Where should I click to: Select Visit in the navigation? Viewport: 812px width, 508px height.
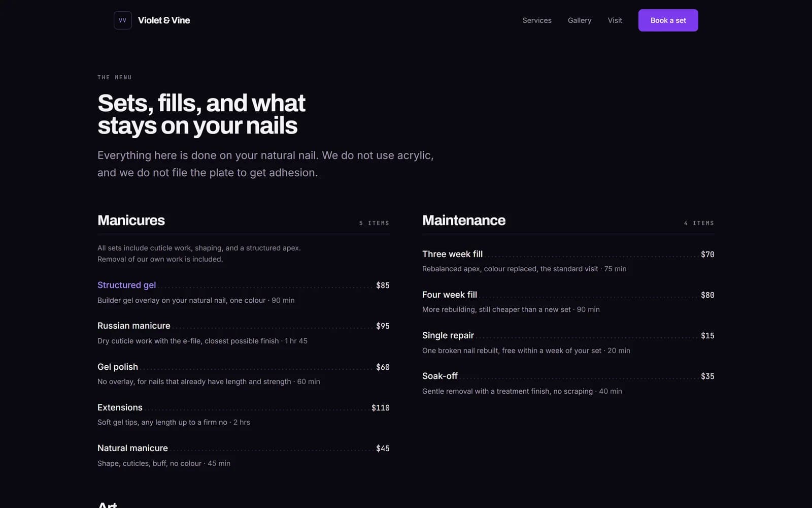click(x=615, y=20)
